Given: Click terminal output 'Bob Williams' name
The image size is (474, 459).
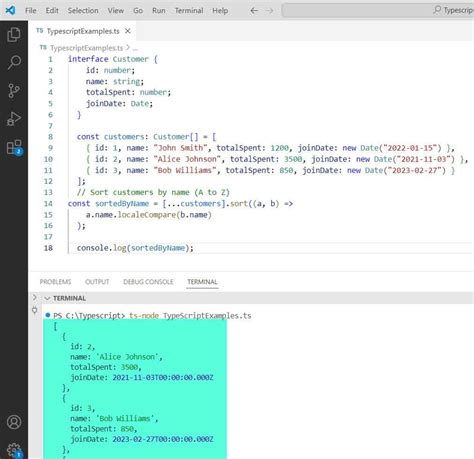Looking at the screenshot, I should [125, 418].
